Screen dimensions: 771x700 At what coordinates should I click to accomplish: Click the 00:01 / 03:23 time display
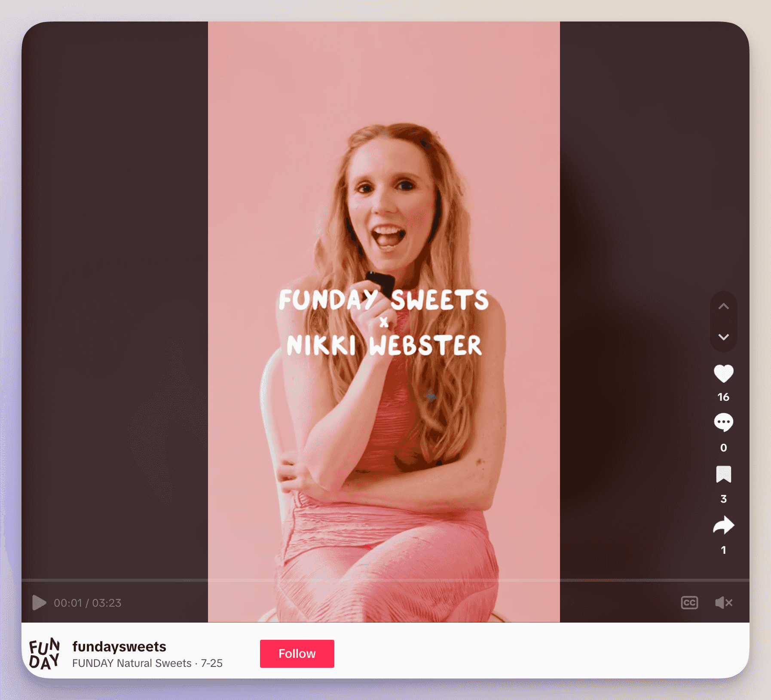[87, 603]
